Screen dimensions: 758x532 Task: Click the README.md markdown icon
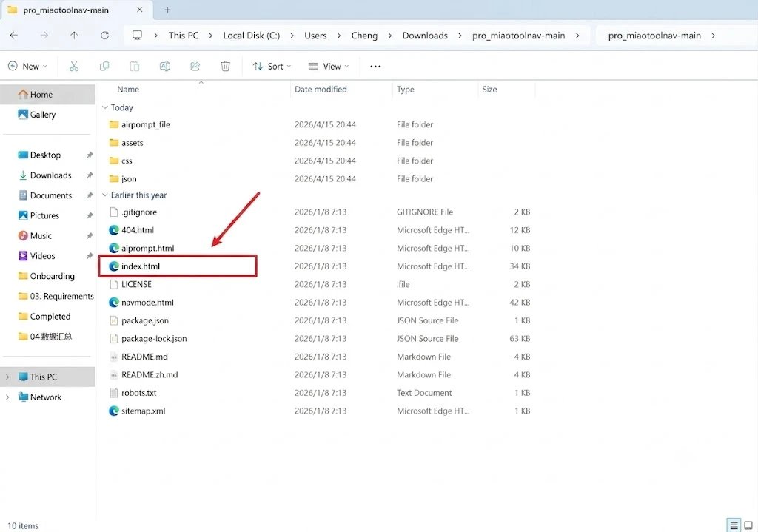(x=114, y=357)
